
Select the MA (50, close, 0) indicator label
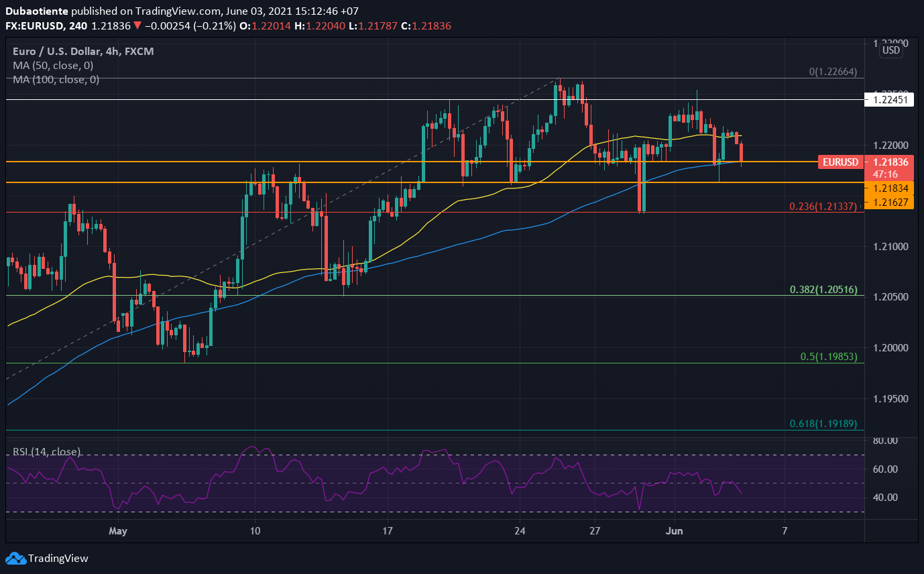click(x=53, y=66)
